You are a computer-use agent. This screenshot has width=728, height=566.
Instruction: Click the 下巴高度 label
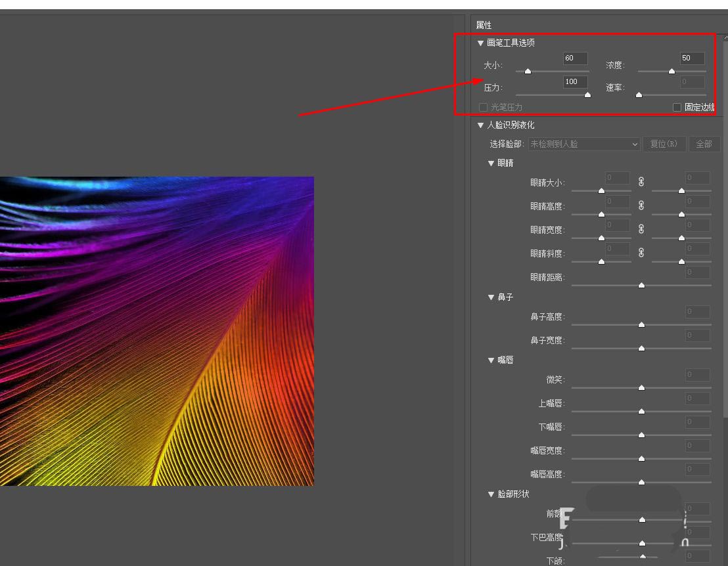coord(547,537)
